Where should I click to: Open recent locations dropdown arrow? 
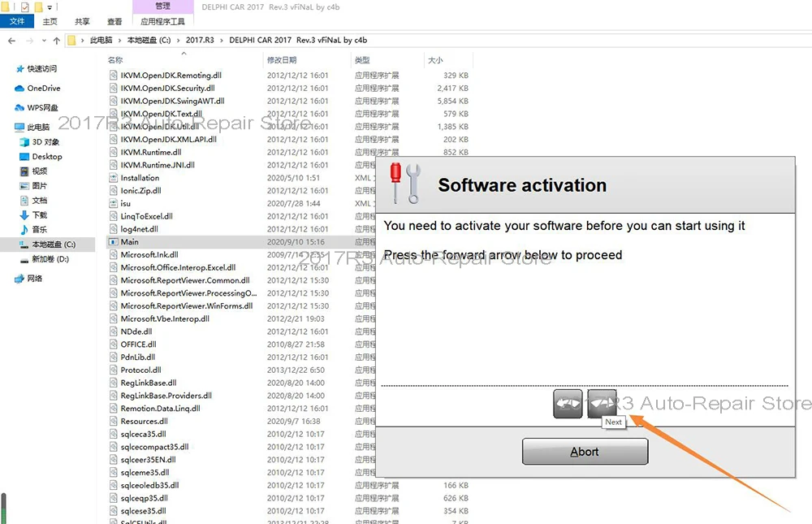[44, 41]
